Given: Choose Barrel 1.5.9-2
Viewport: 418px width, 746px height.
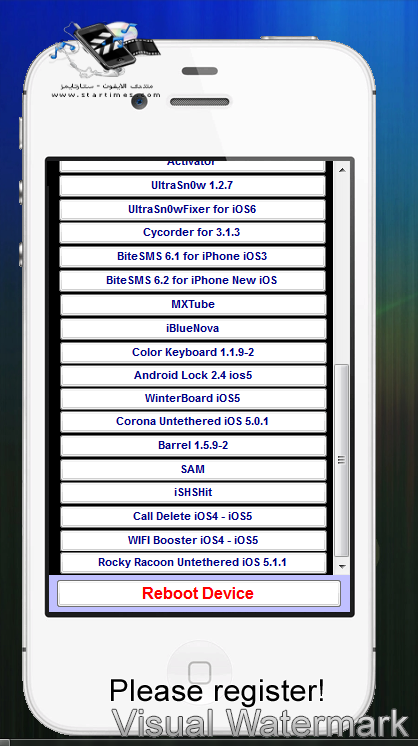Looking at the screenshot, I should [x=193, y=446].
